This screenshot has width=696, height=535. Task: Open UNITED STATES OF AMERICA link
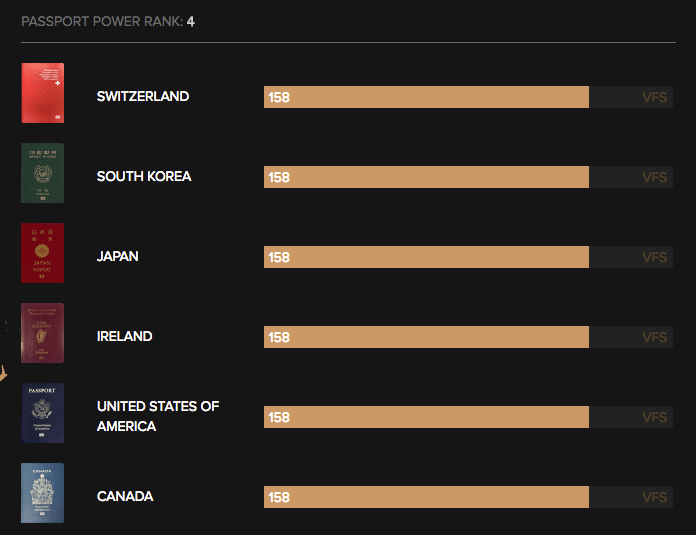click(158, 416)
